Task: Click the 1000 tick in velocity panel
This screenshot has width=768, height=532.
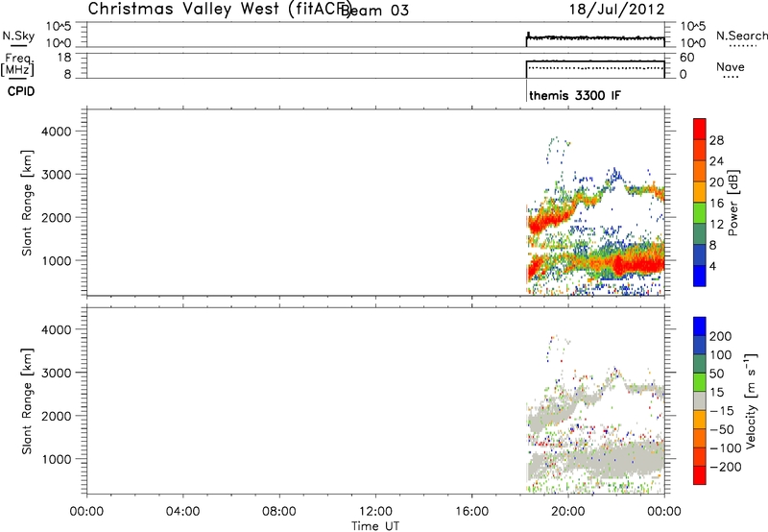Action: pos(56,460)
